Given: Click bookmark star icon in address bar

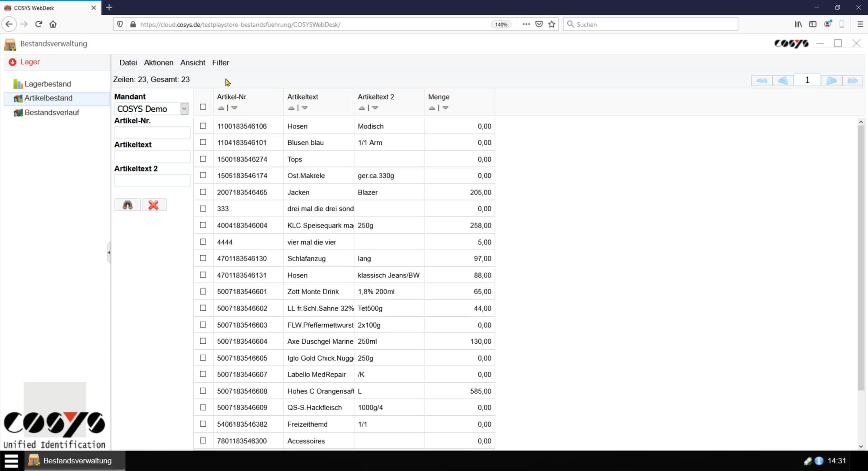Looking at the screenshot, I should pyautogui.click(x=552, y=24).
